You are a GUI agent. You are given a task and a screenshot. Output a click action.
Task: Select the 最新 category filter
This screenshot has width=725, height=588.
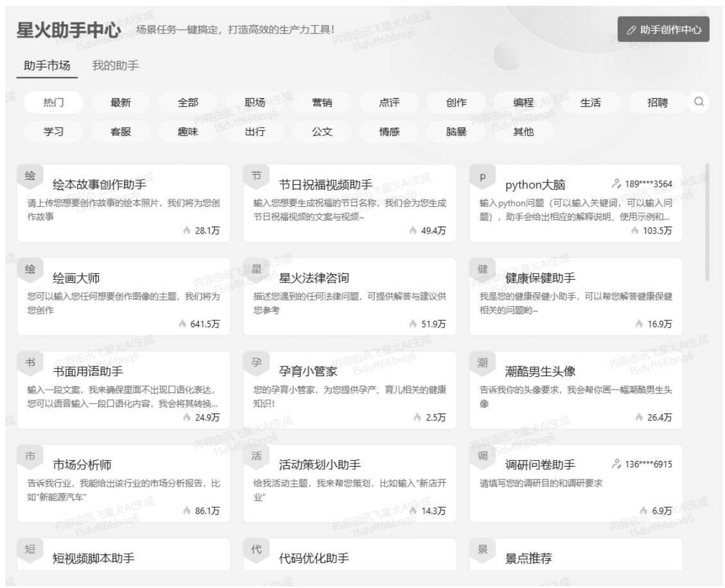point(121,102)
